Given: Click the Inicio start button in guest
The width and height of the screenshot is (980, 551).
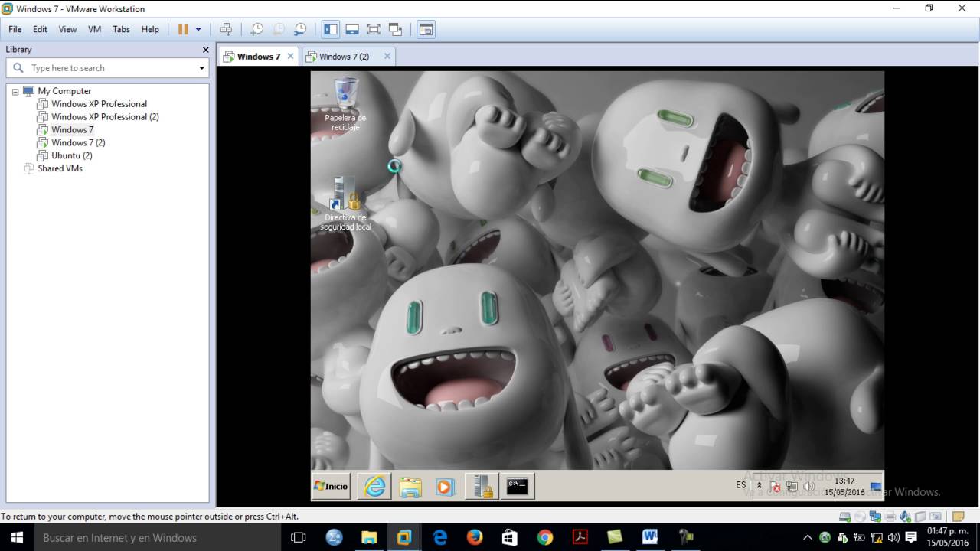Looking at the screenshot, I should point(332,486).
